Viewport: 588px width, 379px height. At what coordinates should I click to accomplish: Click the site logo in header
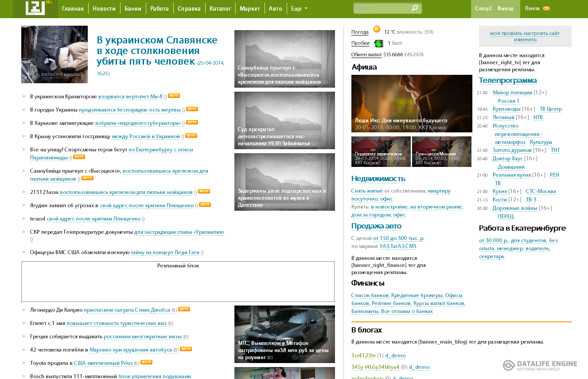(x=35, y=8)
